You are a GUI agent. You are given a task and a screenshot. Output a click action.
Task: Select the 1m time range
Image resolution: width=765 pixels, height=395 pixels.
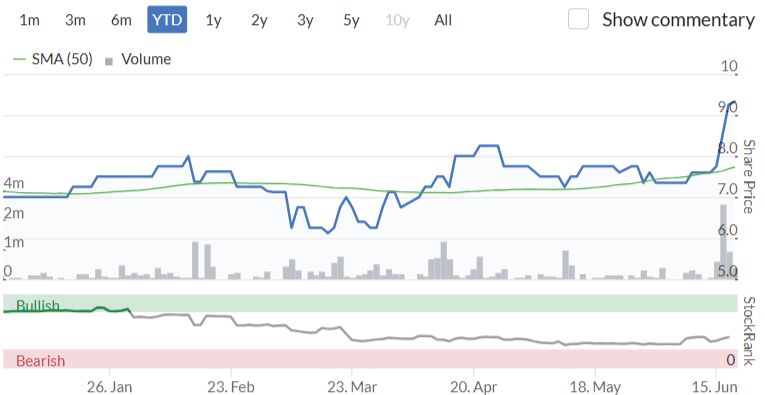pos(29,20)
